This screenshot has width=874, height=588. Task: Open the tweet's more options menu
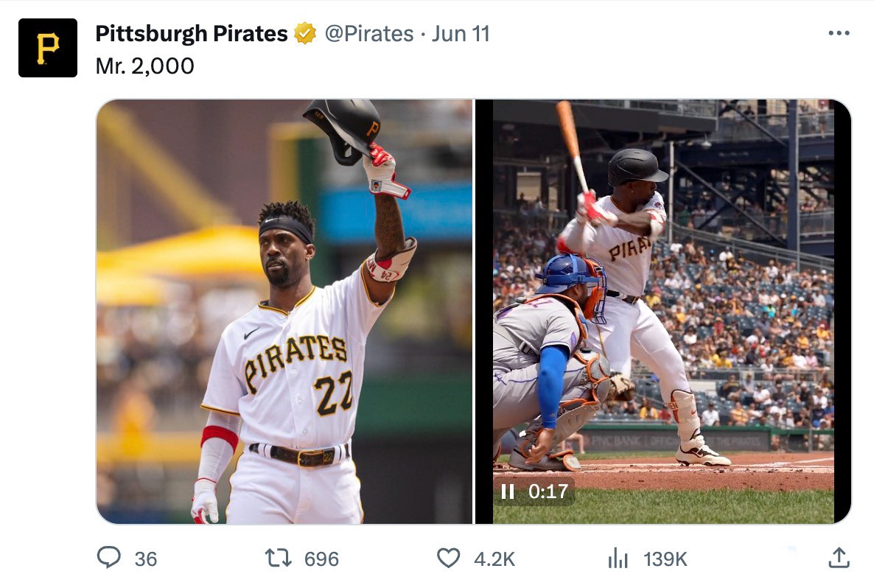pos(839,34)
